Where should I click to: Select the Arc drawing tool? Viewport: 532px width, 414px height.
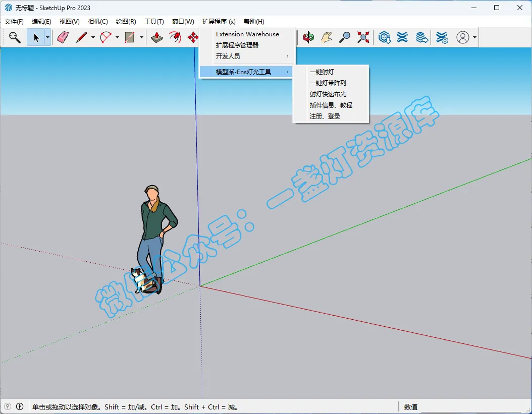point(106,37)
